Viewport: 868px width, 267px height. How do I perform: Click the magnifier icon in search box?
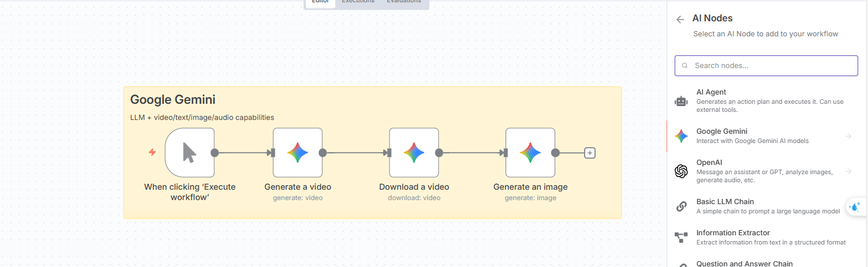(685, 66)
